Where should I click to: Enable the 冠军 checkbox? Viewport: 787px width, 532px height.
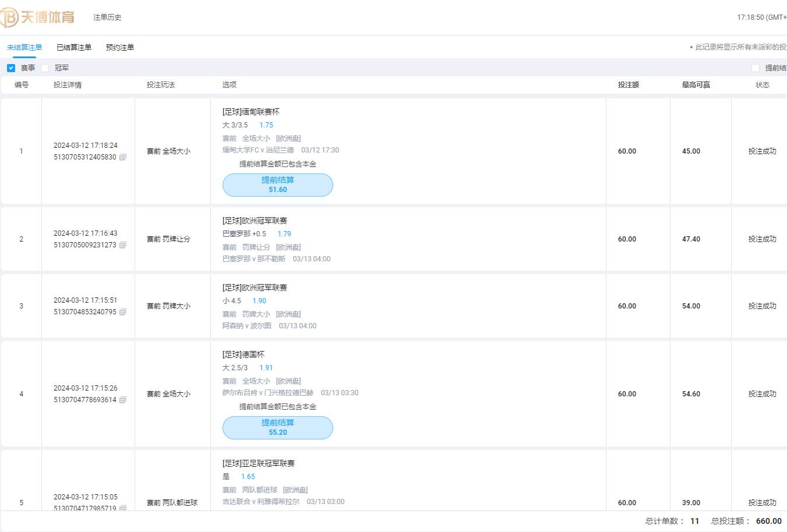pyautogui.click(x=45, y=68)
